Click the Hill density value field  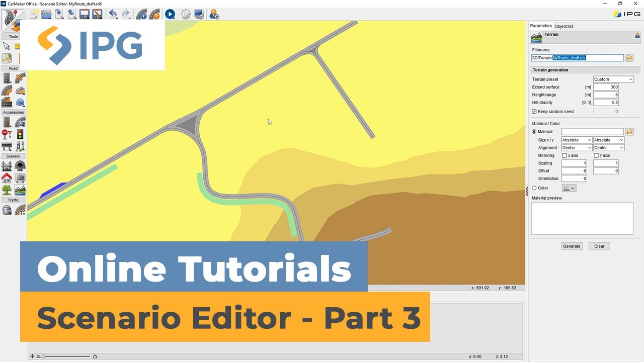coord(606,103)
